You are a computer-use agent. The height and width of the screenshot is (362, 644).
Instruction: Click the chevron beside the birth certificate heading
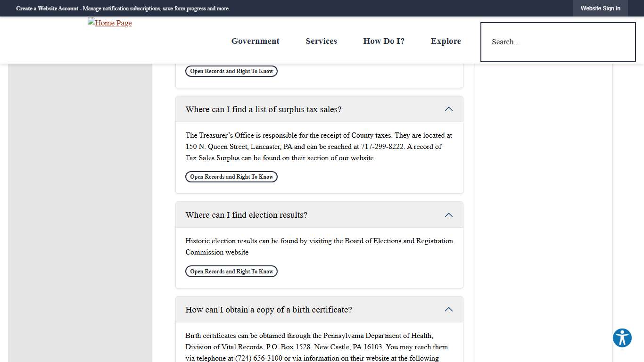(448, 309)
